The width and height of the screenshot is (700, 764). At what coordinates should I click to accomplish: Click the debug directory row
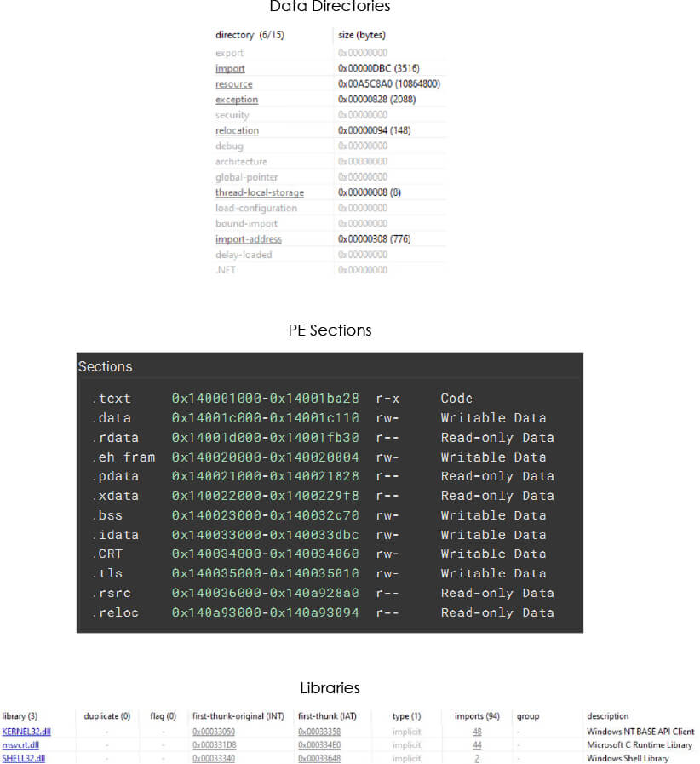330,146
